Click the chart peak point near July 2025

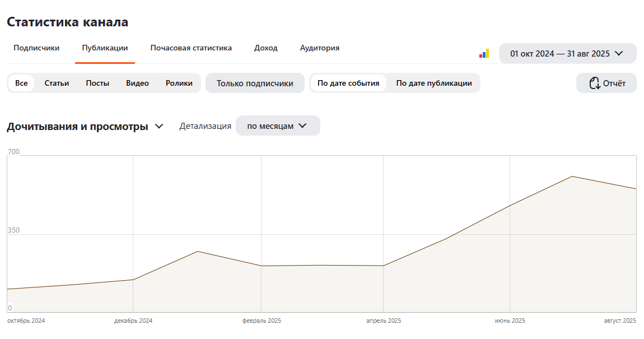coord(572,177)
